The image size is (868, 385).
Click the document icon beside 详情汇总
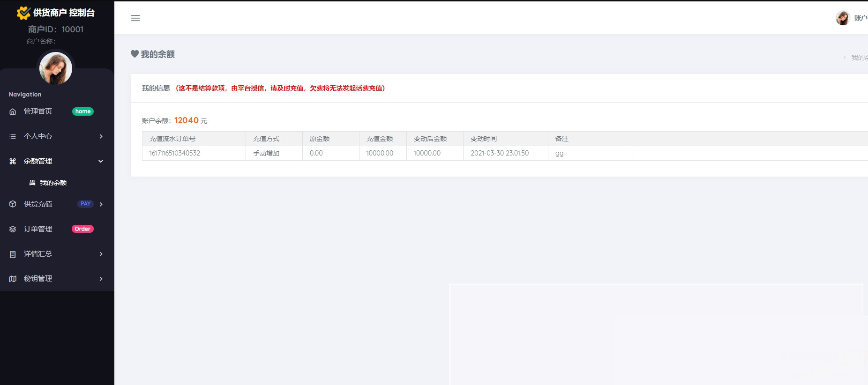pos(13,254)
